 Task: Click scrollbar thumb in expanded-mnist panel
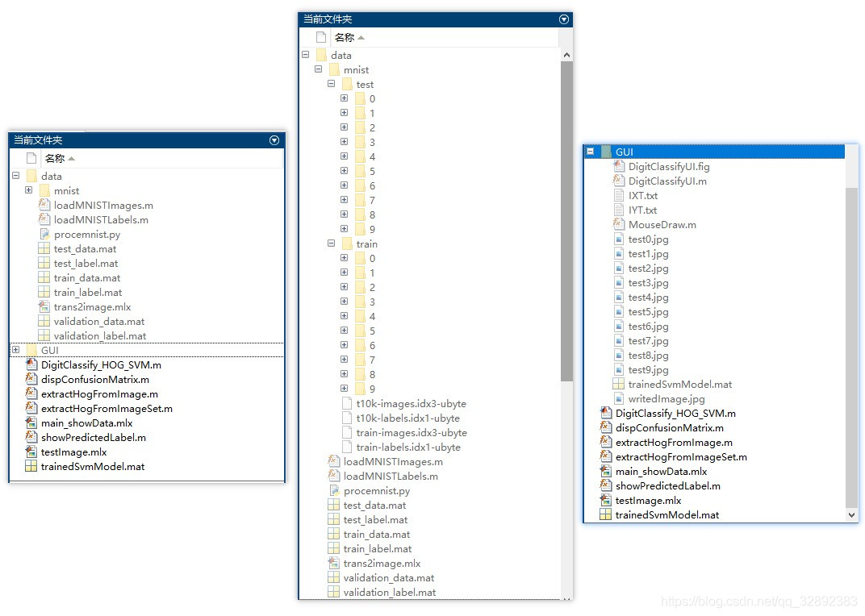click(566, 221)
